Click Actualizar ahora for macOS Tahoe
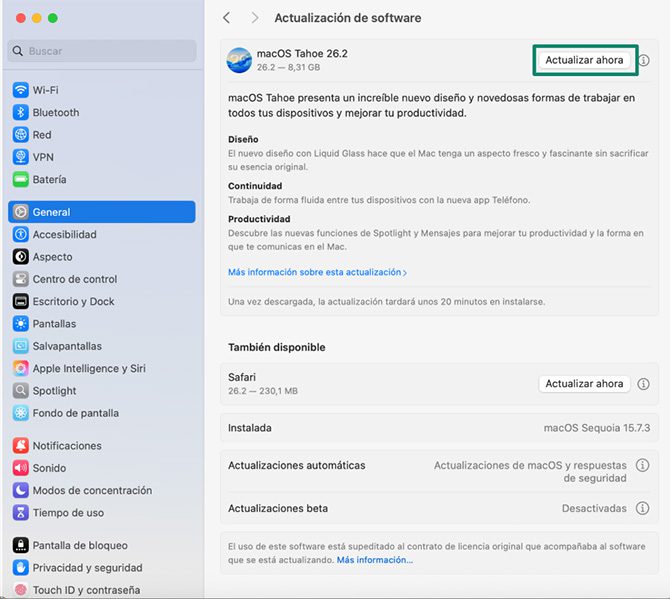670x599 pixels. 585,60
